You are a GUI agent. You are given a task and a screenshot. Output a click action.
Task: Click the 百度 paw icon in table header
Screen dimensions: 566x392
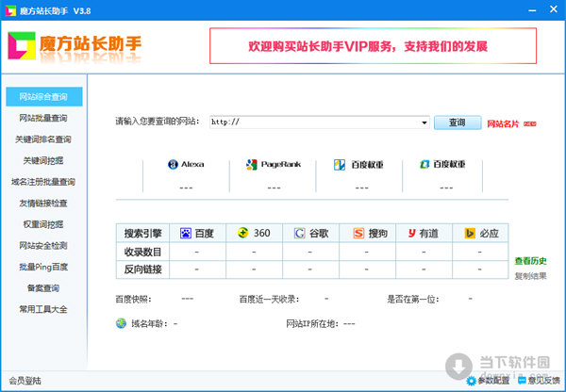tap(186, 234)
